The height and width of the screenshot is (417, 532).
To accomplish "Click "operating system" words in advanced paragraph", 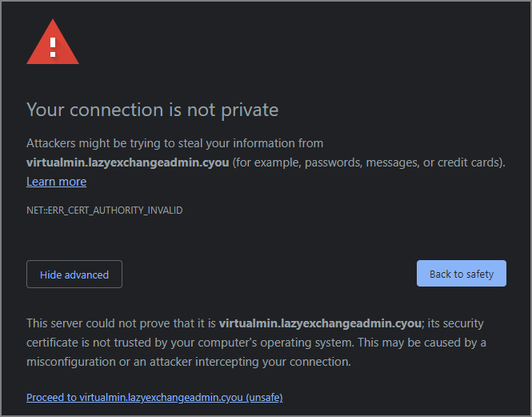I will 306,343.
